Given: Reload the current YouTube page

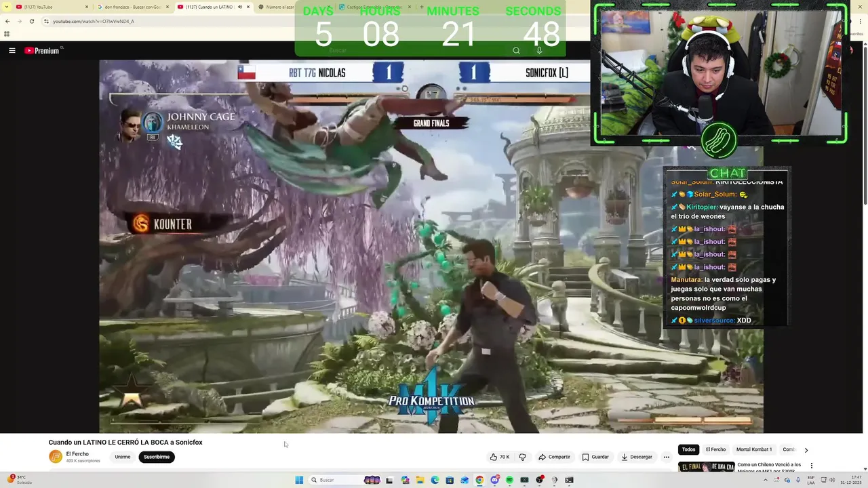Looking at the screenshot, I should click(31, 21).
